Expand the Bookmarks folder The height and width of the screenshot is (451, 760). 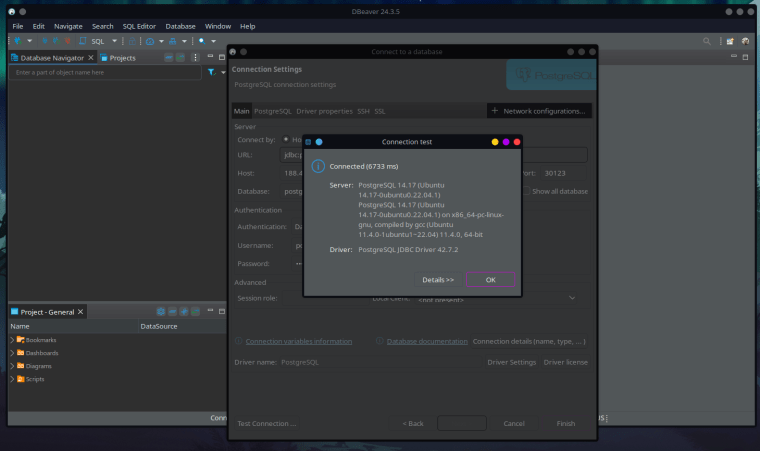tap(12, 340)
